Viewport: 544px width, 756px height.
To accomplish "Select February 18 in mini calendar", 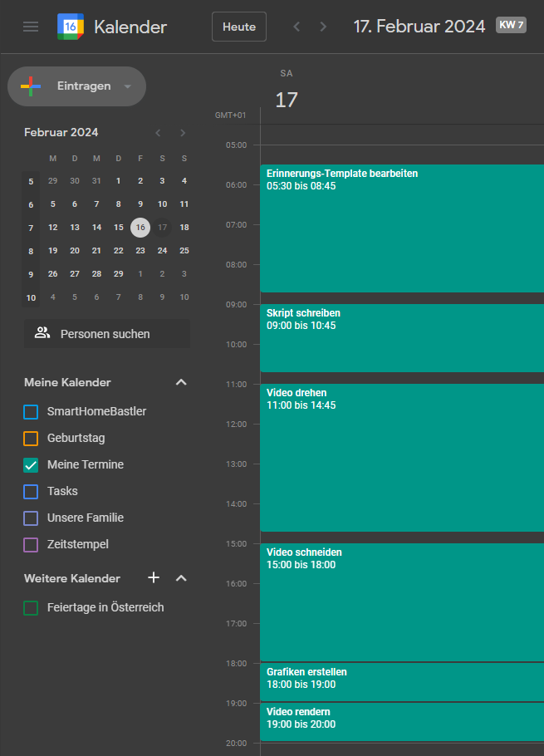I will (x=184, y=227).
